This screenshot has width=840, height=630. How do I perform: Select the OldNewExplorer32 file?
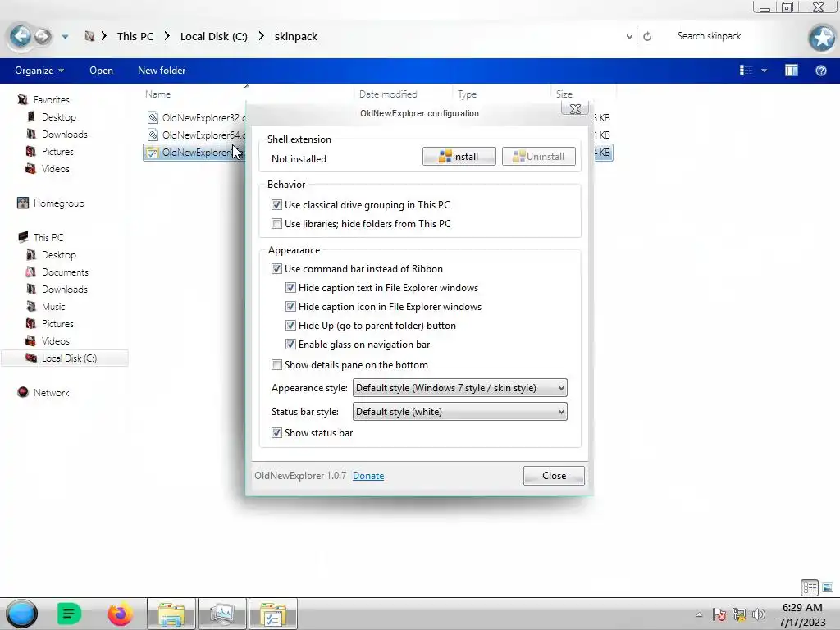tap(196, 117)
